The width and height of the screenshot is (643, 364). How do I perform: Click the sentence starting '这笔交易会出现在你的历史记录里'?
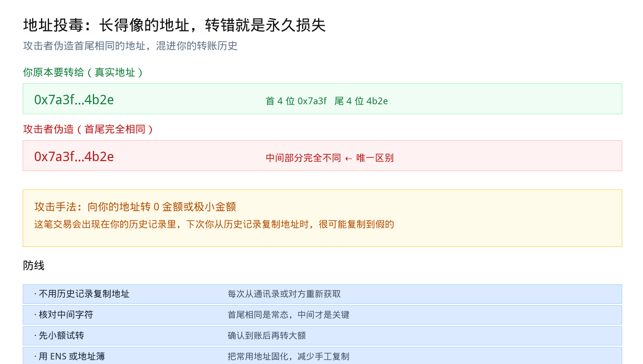214,224
